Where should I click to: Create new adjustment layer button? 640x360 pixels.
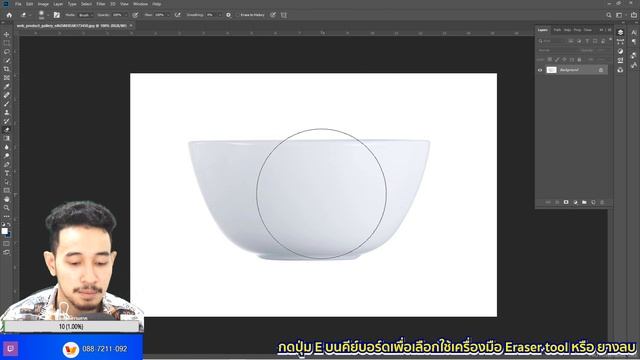coord(575,202)
